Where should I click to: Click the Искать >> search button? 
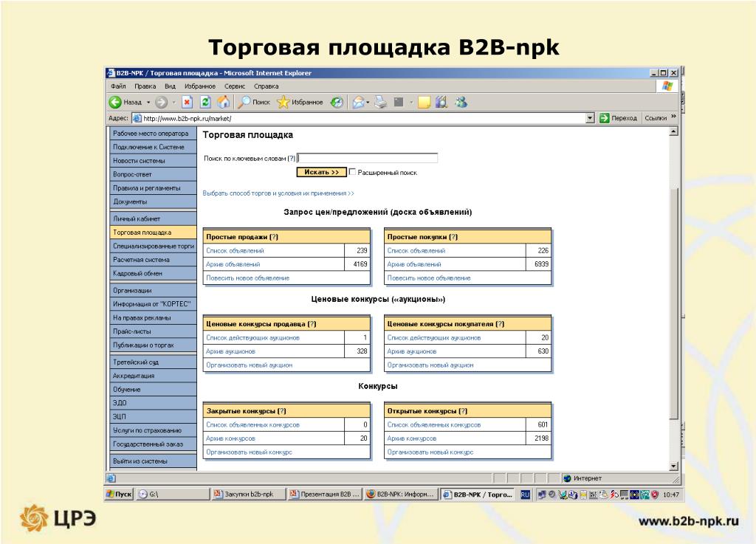pos(322,172)
